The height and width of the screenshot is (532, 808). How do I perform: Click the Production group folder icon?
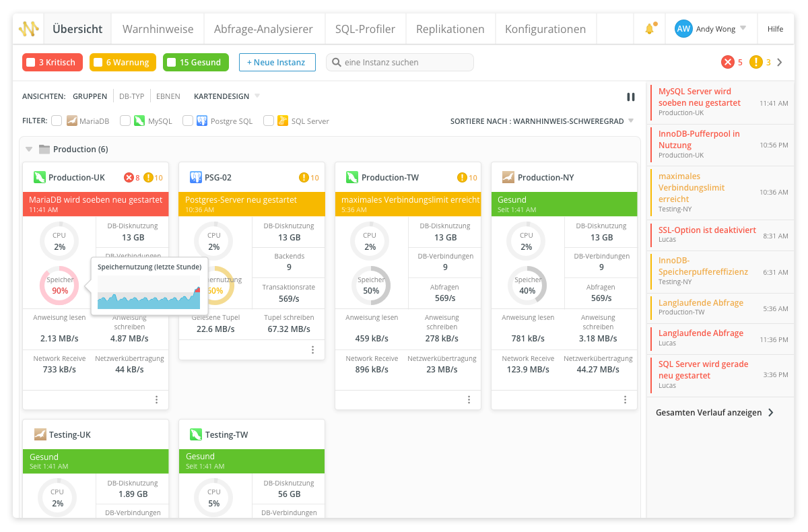44,149
